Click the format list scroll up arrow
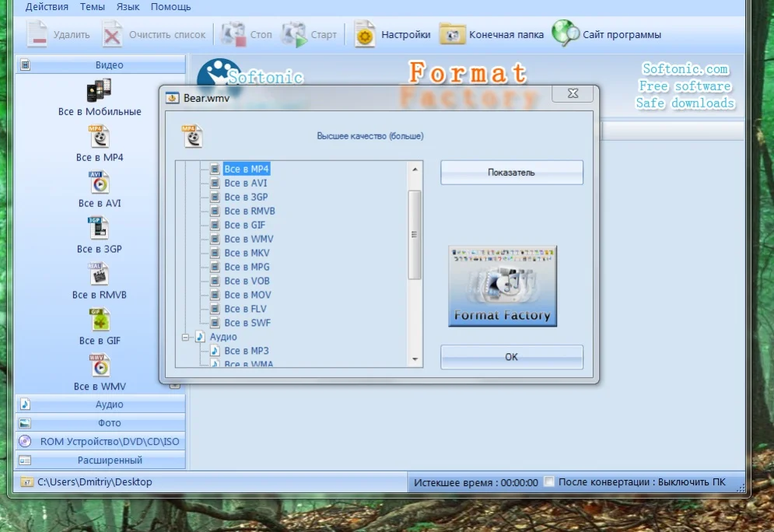 coord(415,170)
